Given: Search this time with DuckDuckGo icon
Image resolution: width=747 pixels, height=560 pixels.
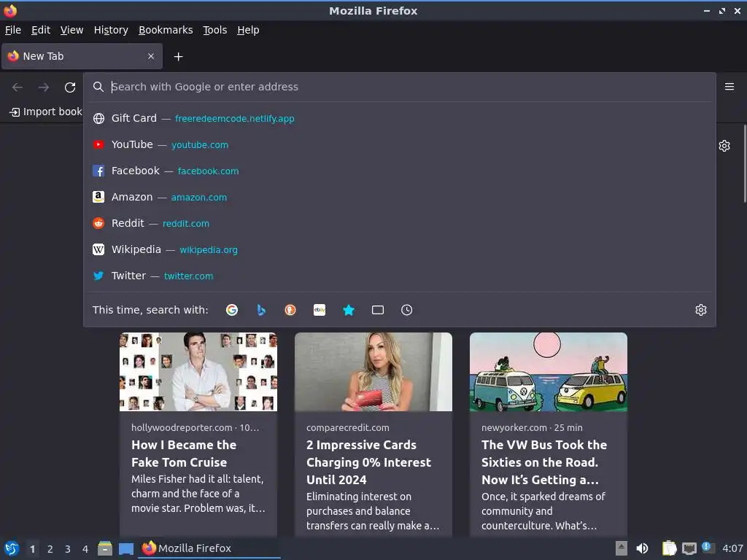Looking at the screenshot, I should pyautogui.click(x=290, y=310).
